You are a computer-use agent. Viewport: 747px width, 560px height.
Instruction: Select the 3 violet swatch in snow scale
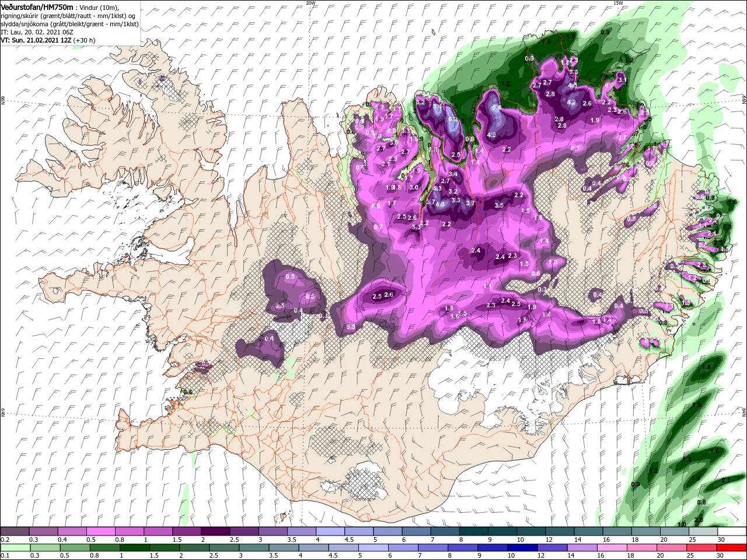[272, 531]
